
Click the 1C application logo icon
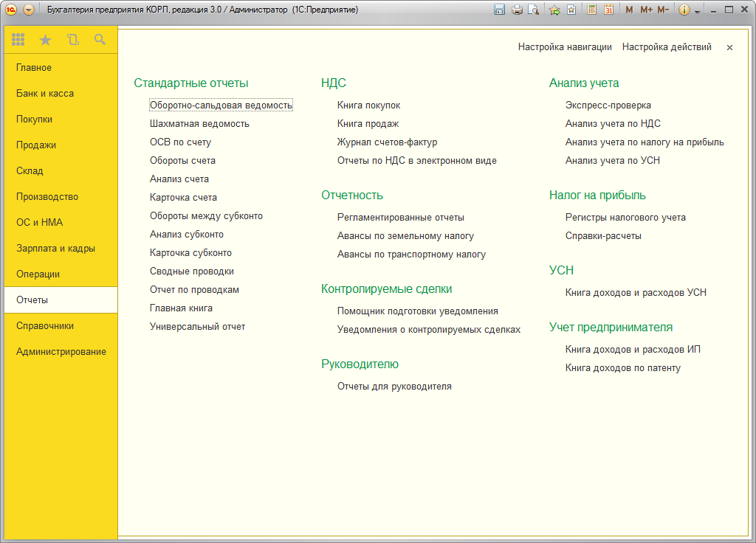(10, 10)
